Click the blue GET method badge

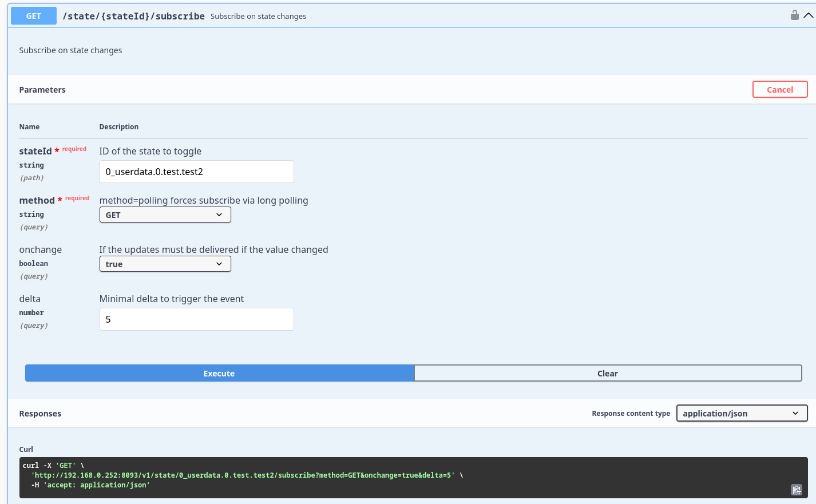click(x=34, y=16)
